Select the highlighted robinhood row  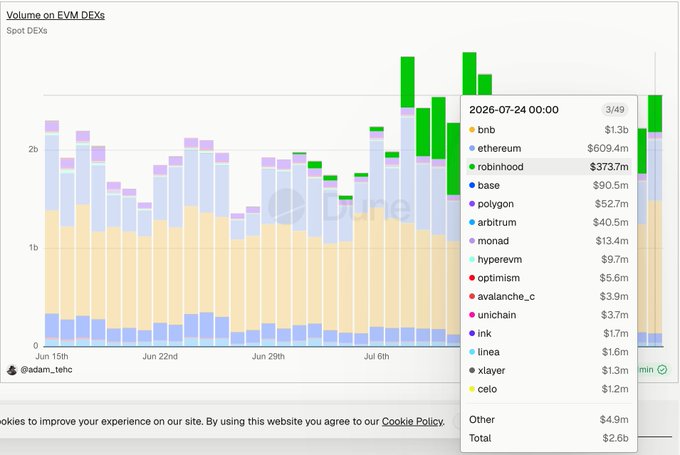tap(549, 167)
